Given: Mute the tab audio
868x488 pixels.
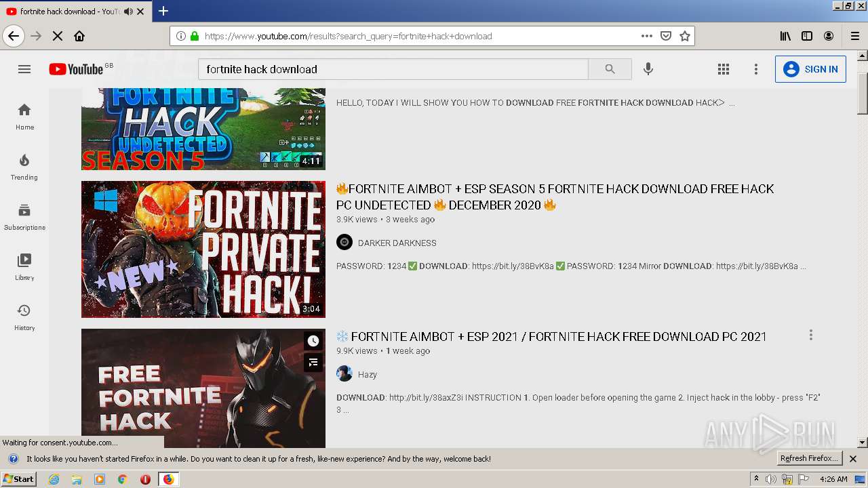Looking at the screenshot, I should (129, 12).
